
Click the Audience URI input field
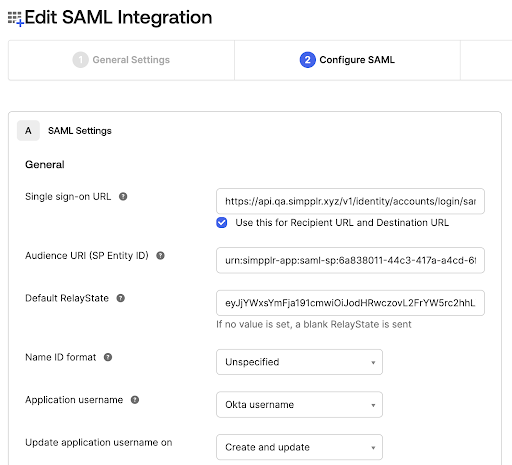click(350, 260)
